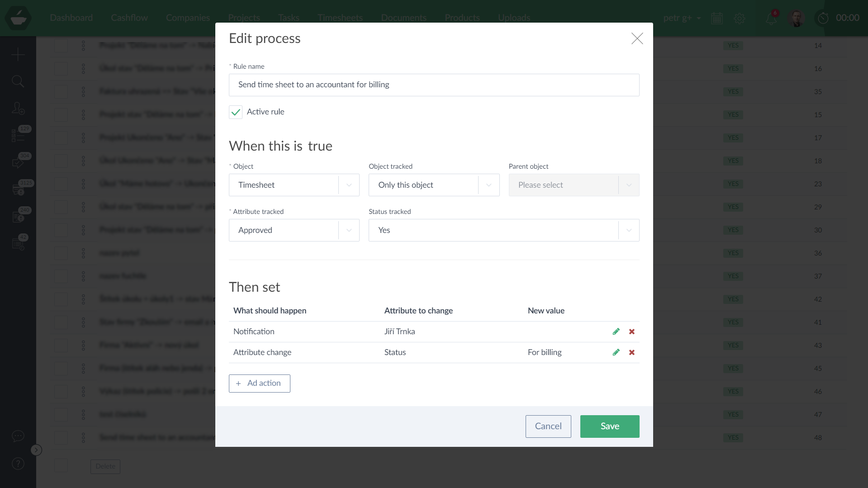Screen dimensions: 868x488
Task: Go to the Dashboard menu
Action: pos(71,18)
